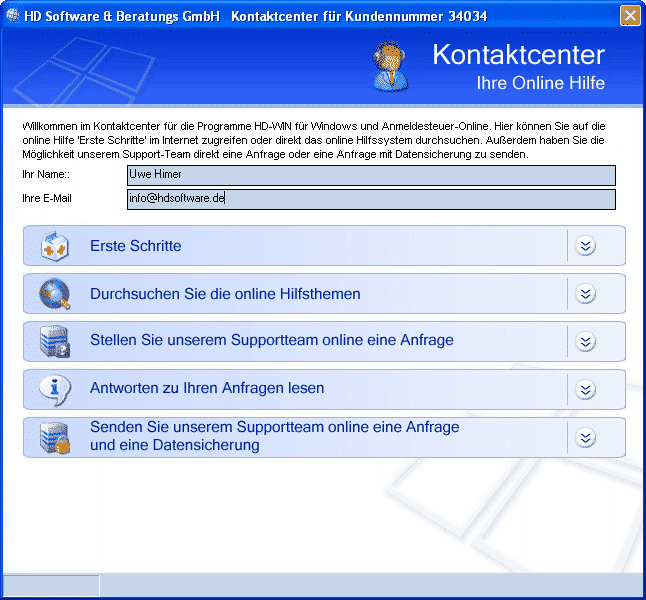Expand the Antworten zu Ihren Anfragen lesen chevron
This screenshot has height=600, width=646.
coord(585,389)
